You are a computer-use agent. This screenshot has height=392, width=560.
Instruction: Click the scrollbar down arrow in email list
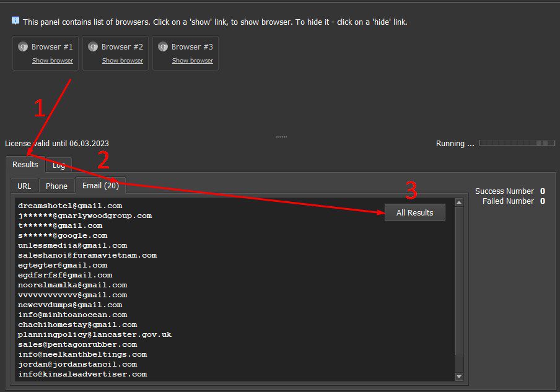(x=459, y=377)
